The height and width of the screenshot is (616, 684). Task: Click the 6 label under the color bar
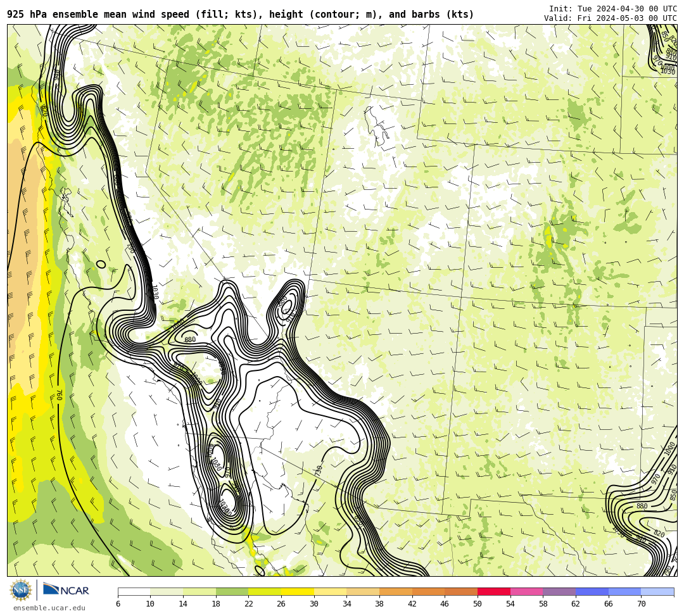118,604
